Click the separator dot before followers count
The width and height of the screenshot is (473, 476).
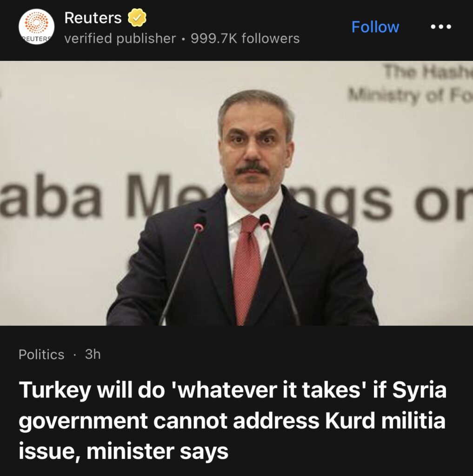(x=183, y=39)
